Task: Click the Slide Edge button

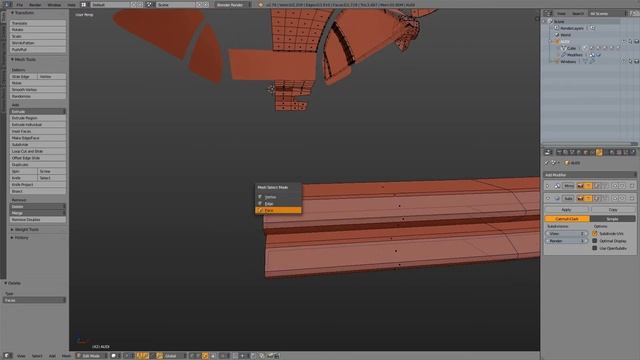Action: 23,76
